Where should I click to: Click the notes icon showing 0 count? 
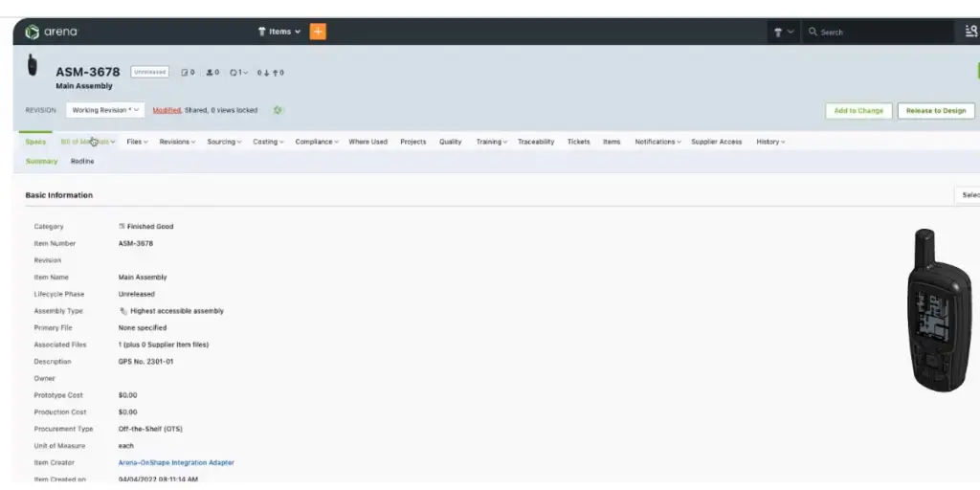coord(188,72)
